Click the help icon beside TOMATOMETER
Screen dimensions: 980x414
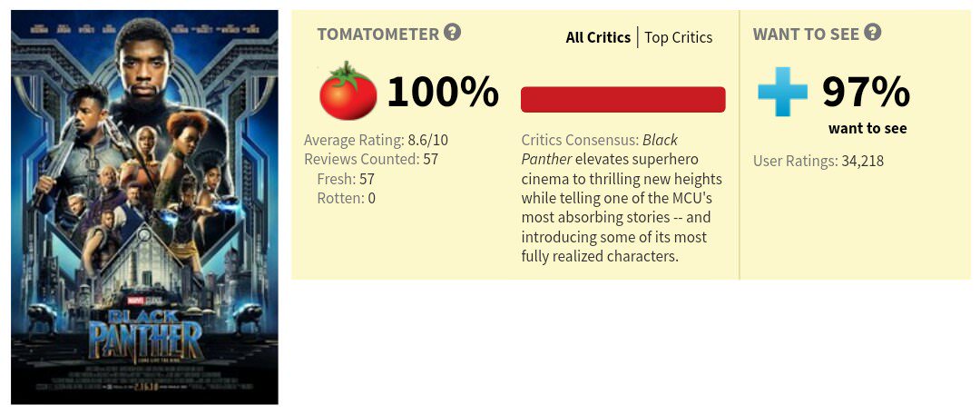452,33
